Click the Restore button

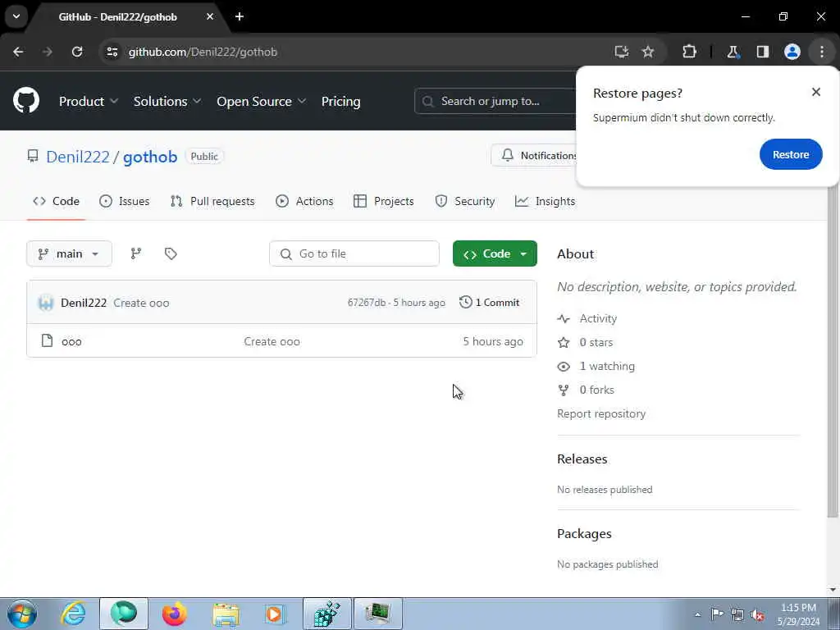[791, 154]
